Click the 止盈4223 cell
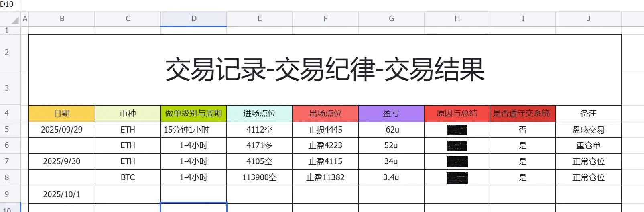The image size is (644, 212). click(325, 145)
